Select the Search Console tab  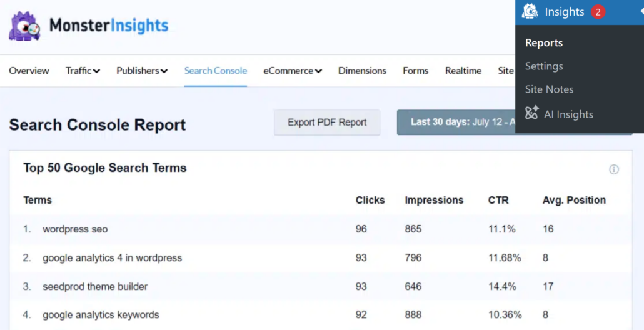pyautogui.click(x=216, y=71)
